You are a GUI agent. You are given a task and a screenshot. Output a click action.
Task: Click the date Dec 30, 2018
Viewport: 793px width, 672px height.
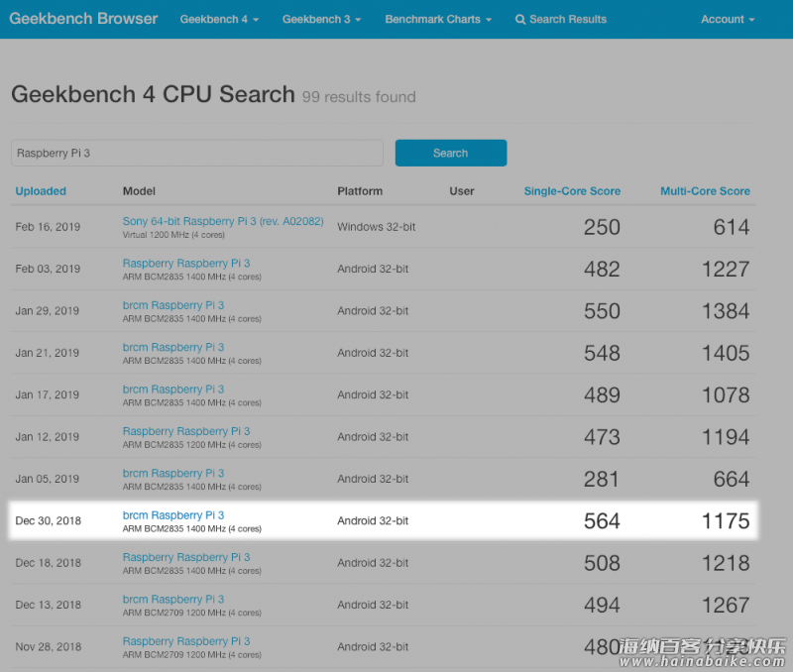[48, 520]
